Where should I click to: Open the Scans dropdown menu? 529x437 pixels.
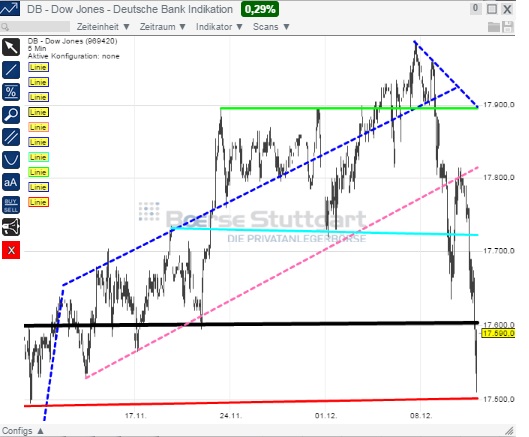tap(271, 27)
